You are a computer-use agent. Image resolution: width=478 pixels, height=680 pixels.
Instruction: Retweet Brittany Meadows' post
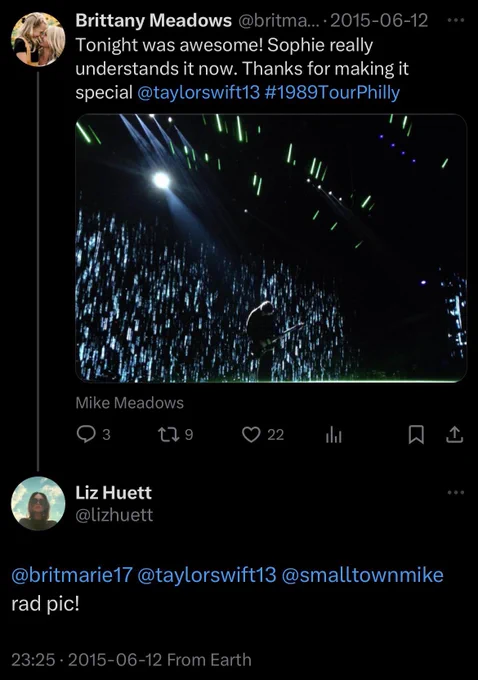click(167, 434)
